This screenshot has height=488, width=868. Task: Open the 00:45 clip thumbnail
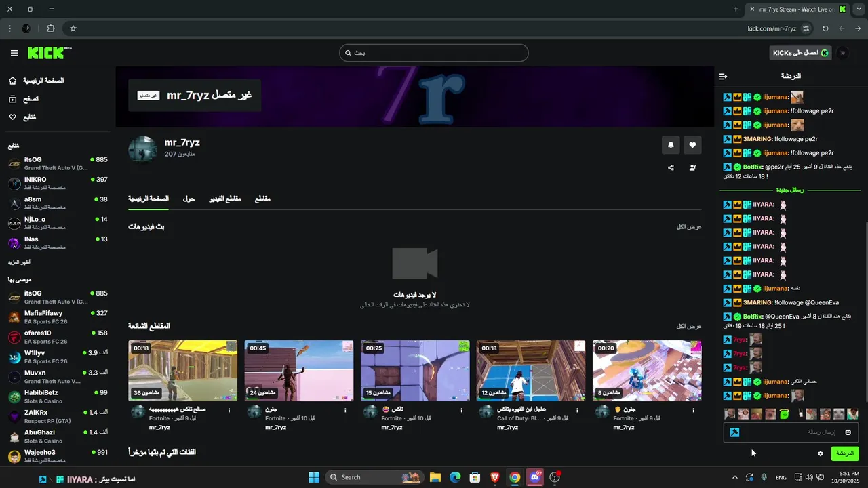click(x=298, y=371)
